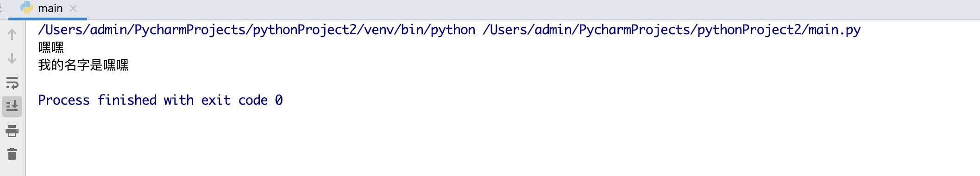This screenshot has width=980, height=176.
Task: Click the first output line 嘿嘿
Action: 51,48
